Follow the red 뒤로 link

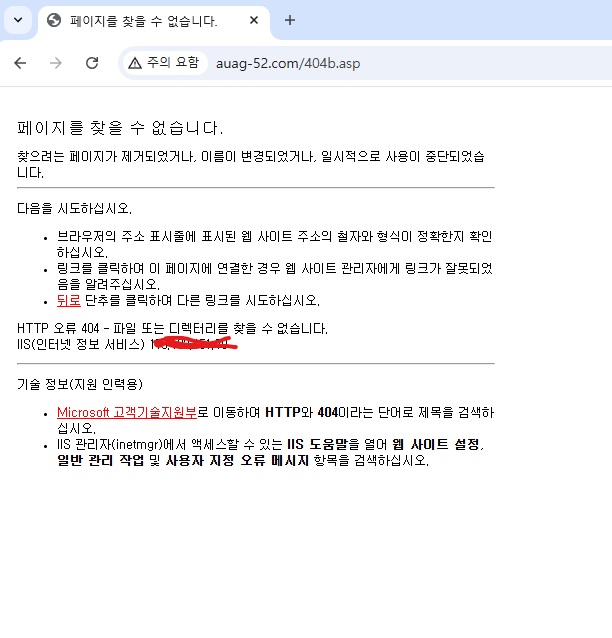69,300
